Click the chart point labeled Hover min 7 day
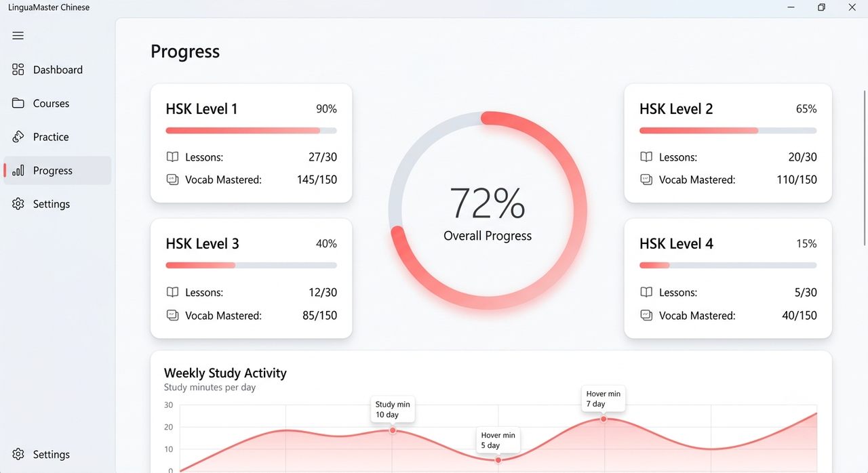The image size is (868, 473). (x=604, y=419)
